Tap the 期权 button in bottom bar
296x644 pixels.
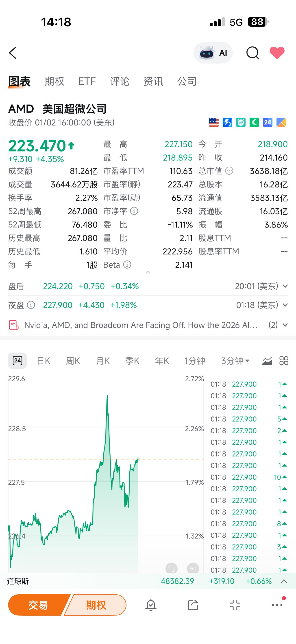pos(96,605)
